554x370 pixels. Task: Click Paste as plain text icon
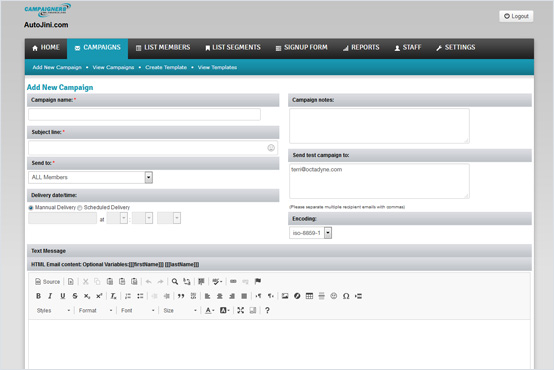point(122,282)
